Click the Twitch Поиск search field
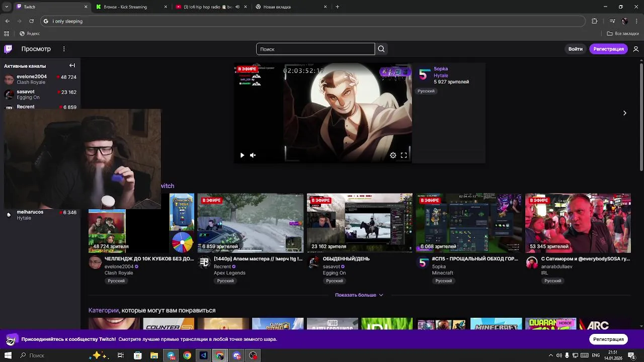Image resolution: width=644 pixels, height=362 pixels. pyautogui.click(x=315, y=49)
